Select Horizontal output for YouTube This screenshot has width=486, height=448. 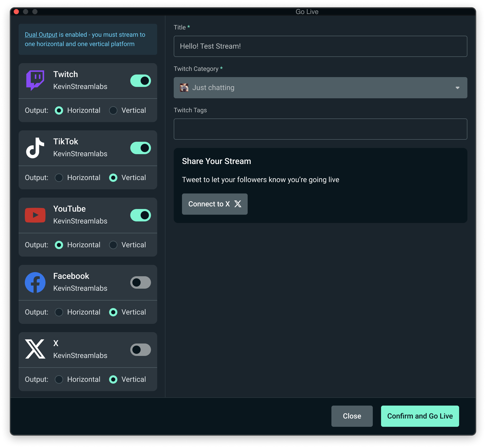pyautogui.click(x=59, y=245)
